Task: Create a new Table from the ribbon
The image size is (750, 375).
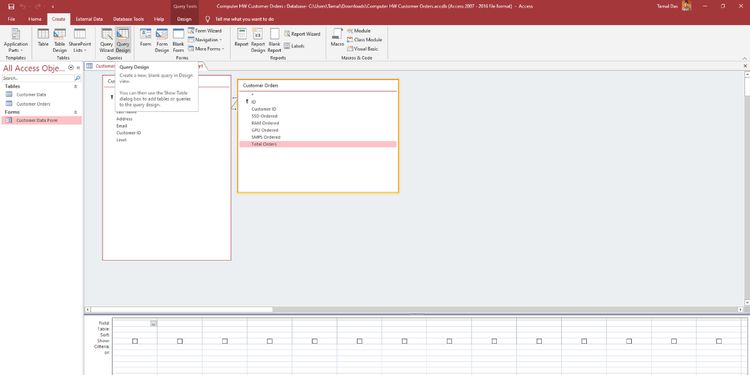Action: pos(43,37)
